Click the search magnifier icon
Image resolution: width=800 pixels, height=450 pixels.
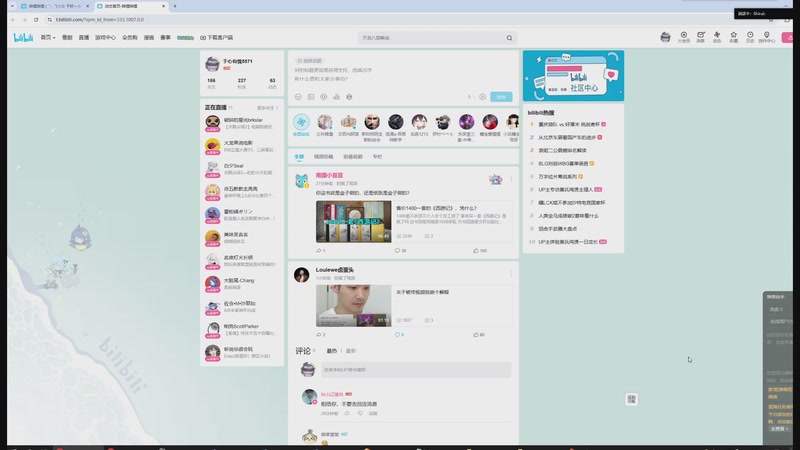coord(509,38)
